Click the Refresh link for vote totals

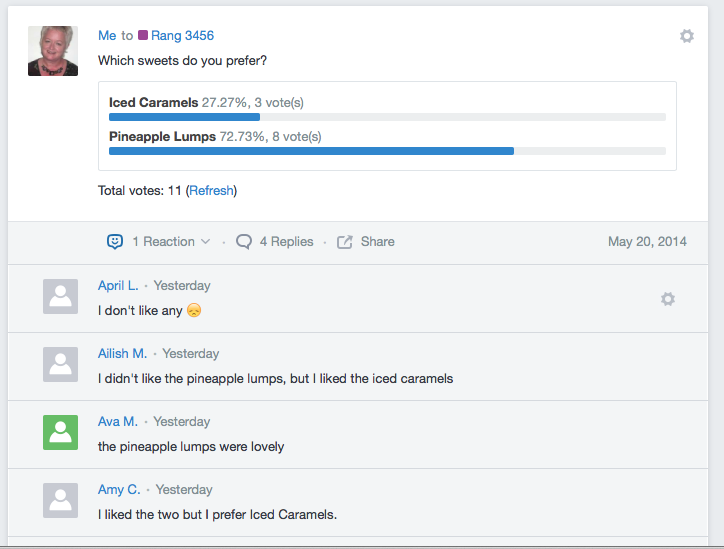pyautogui.click(x=211, y=191)
